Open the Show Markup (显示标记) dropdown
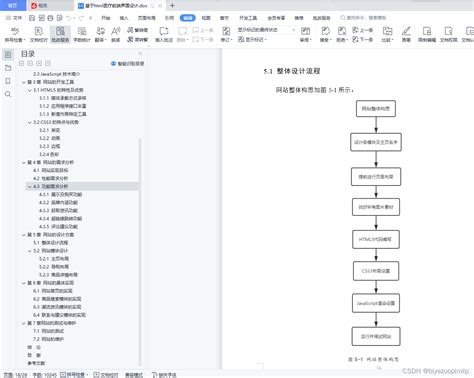The height and width of the screenshot is (378, 474). pos(252,39)
